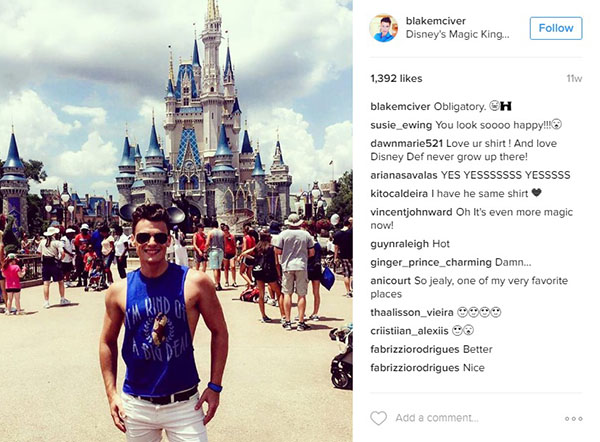Open the three-dot more options menu
Image resolution: width=600 pixels, height=442 pixels.
pos(574,419)
